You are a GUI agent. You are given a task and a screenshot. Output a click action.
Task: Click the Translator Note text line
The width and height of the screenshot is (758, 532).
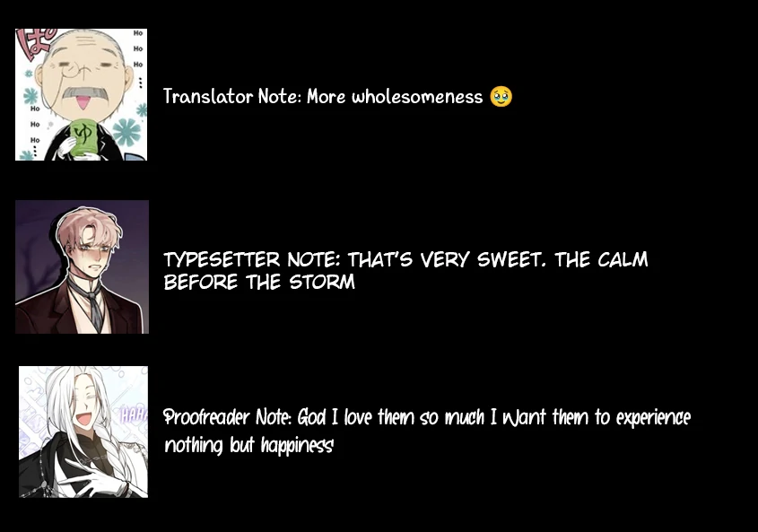(337, 96)
